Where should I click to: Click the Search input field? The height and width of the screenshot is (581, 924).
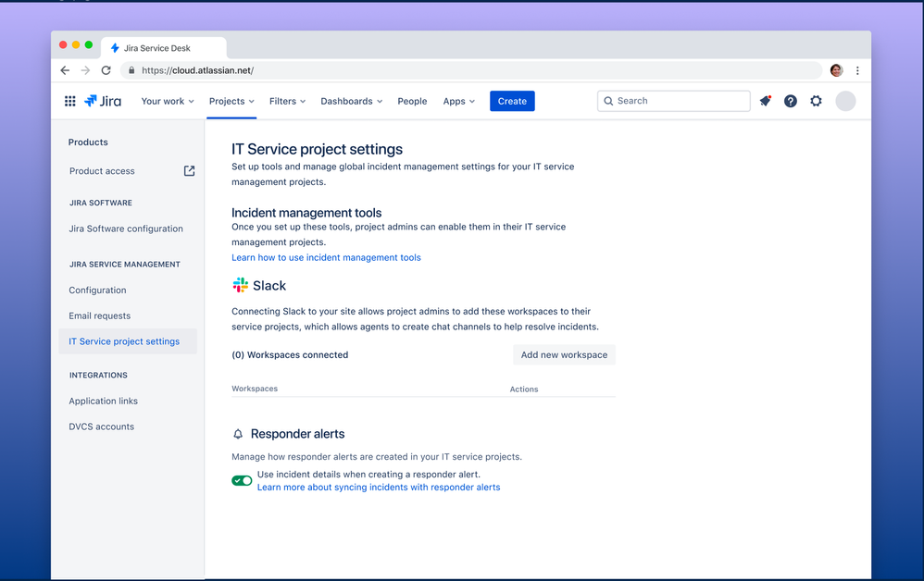pyautogui.click(x=673, y=101)
